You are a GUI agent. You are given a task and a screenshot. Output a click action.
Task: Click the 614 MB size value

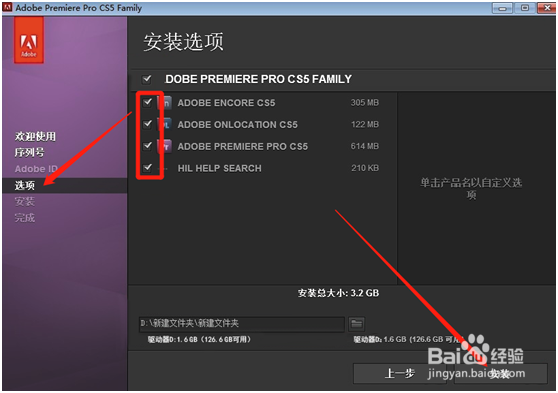click(x=365, y=146)
